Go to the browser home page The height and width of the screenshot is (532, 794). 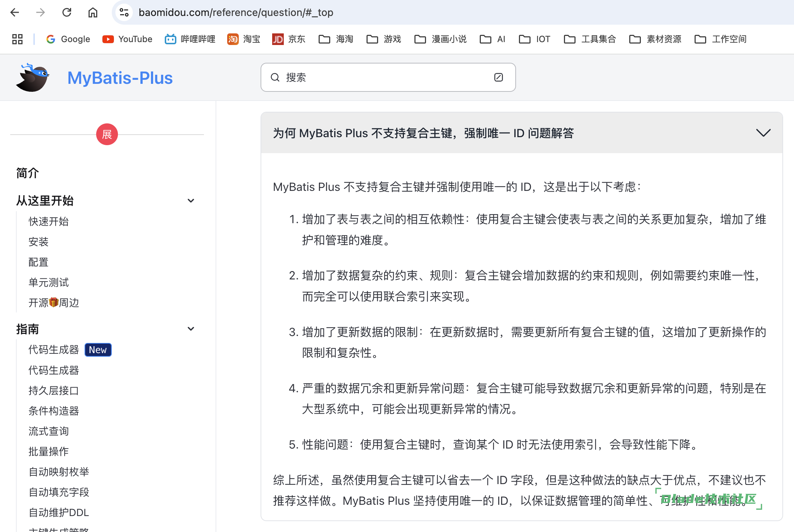coord(93,13)
